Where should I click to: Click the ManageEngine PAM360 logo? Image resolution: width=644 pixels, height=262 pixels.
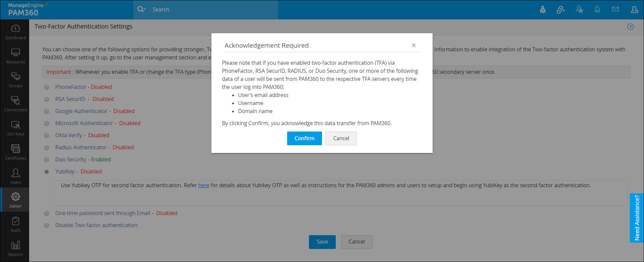[27, 9]
